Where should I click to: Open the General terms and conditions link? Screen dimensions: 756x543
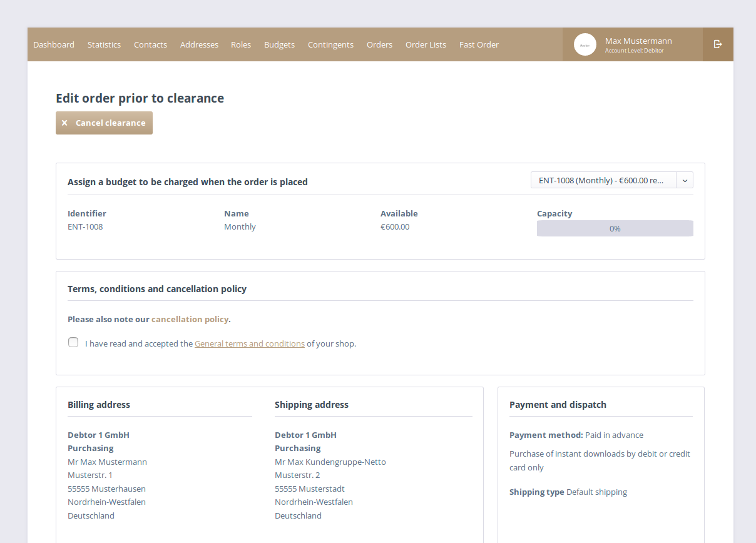click(250, 344)
